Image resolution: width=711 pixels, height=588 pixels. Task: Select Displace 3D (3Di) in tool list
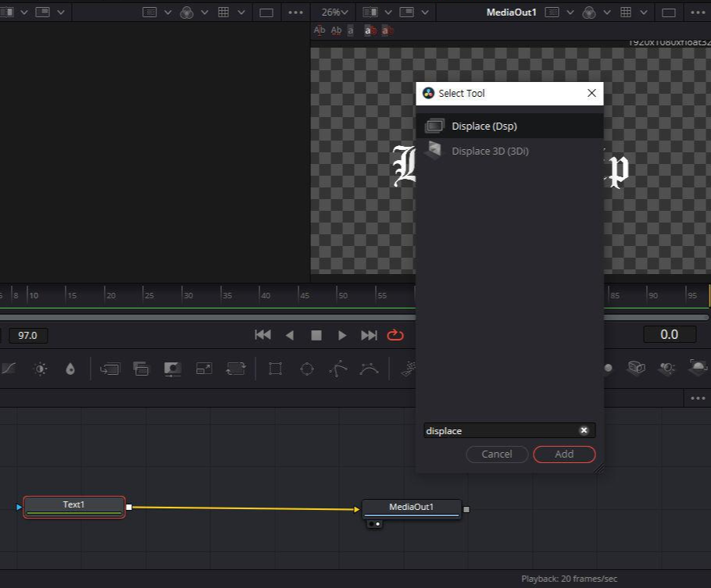click(x=509, y=151)
